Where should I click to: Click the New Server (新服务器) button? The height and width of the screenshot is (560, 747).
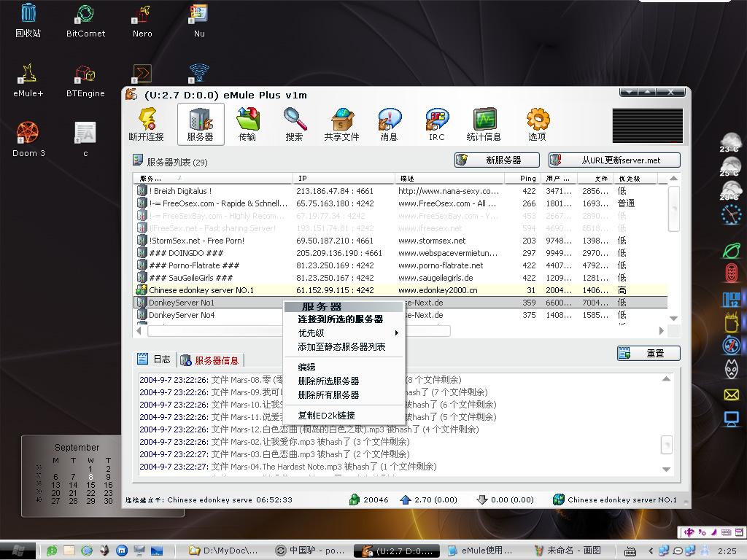[x=497, y=160]
